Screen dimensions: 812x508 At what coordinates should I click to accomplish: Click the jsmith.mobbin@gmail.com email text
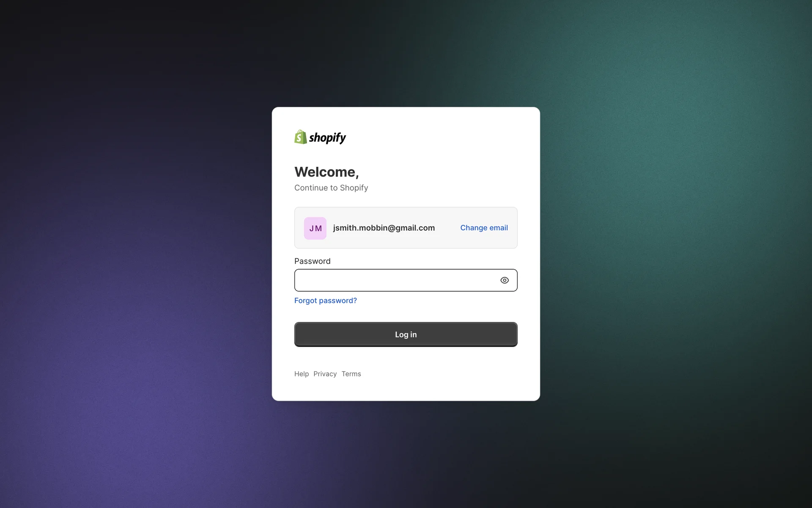coord(384,228)
